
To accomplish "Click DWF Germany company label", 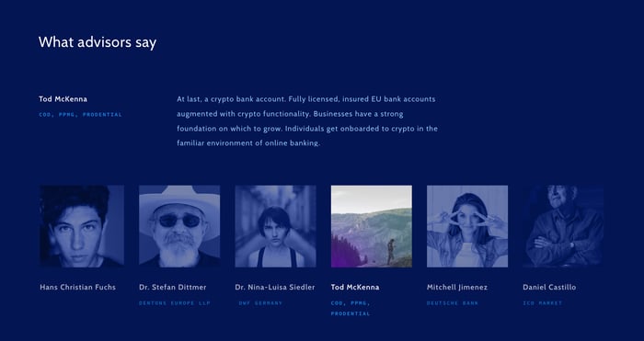I will [260, 303].
